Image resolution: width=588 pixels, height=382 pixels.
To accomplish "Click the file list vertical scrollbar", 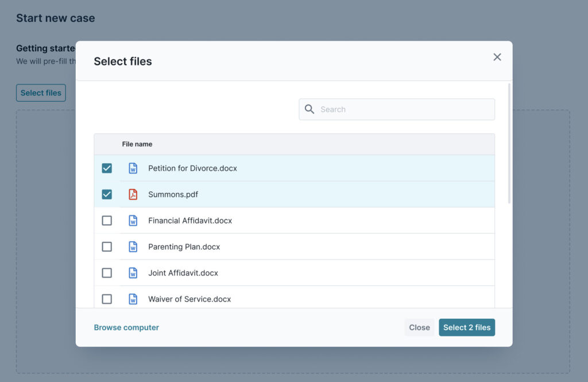I will tap(509, 144).
